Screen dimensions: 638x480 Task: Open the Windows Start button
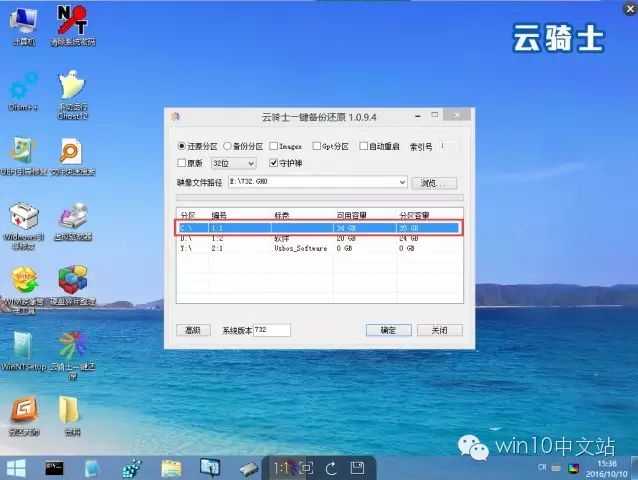[16, 468]
